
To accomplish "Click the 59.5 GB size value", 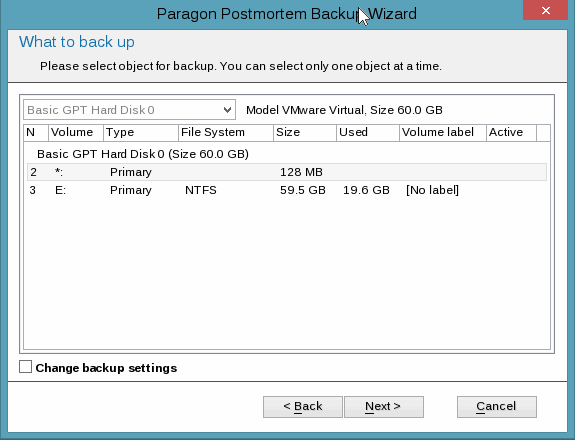I will [x=303, y=190].
